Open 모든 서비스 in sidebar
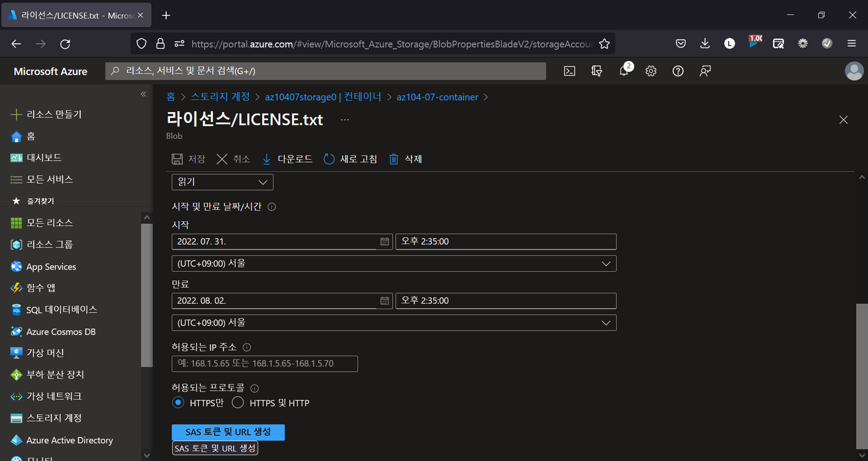The width and height of the screenshot is (868, 461). (x=42, y=180)
